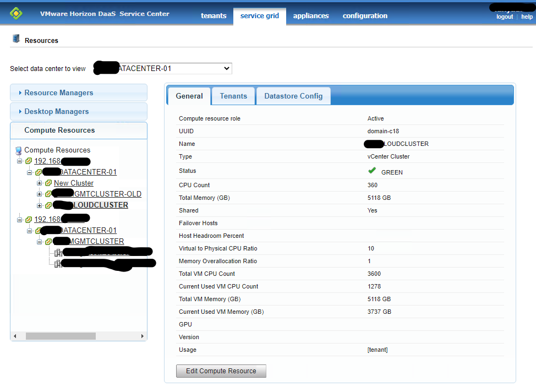The width and height of the screenshot is (536, 392).
Task: Click the upper host icon under MGMTCLUSTER
Action: [58, 253]
